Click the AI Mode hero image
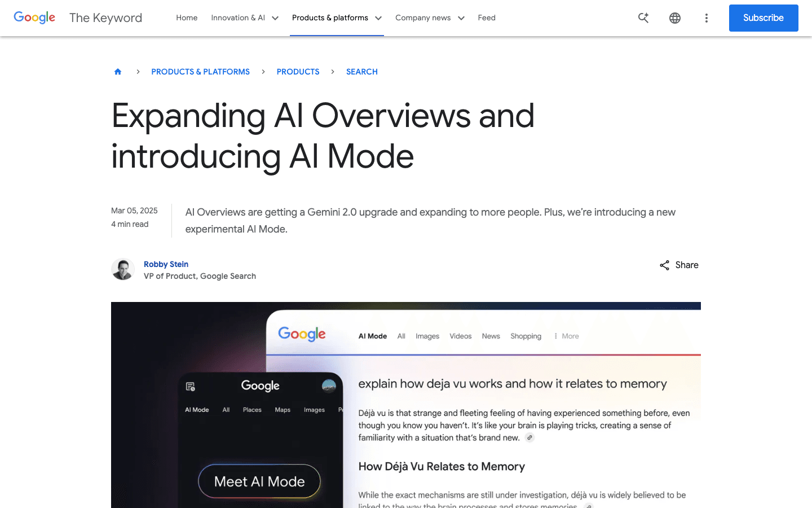The image size is (812, 508). (406, 405)
